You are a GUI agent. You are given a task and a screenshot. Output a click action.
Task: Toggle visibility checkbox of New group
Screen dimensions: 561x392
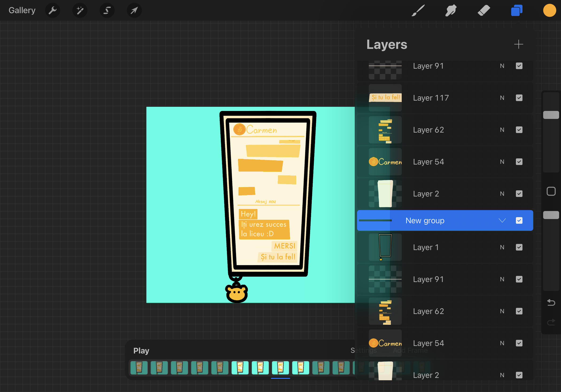(x=519, y=220)
